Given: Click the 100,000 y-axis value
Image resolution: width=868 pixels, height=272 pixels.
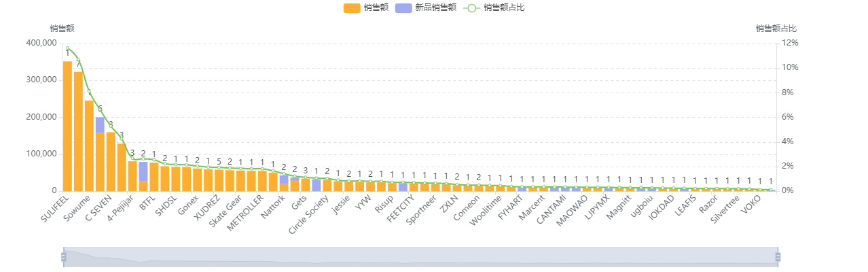Looking at the screenshot, I should pos(41,154).
